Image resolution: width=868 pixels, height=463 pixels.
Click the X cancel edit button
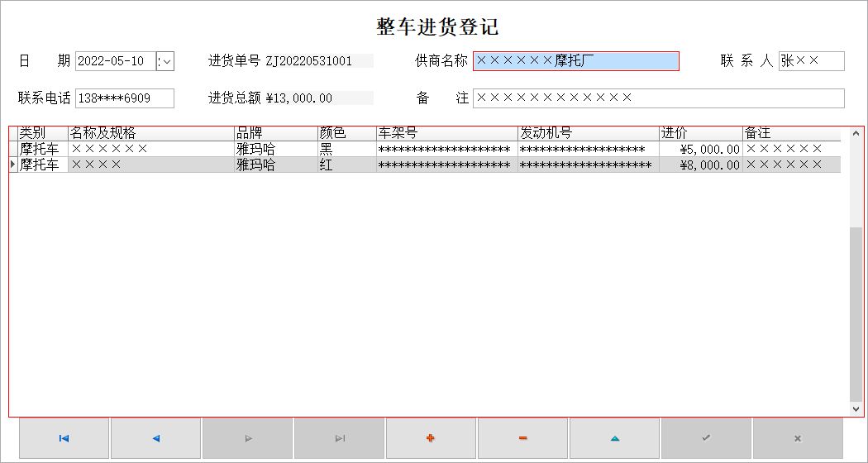[x=798, y=438]
